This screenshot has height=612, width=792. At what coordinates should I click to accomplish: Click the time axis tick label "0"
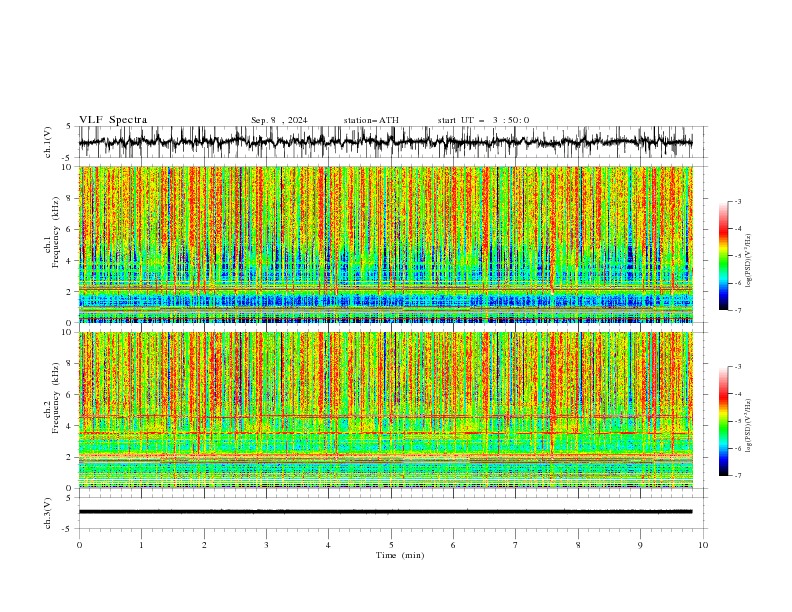click(x=79, y=545)
